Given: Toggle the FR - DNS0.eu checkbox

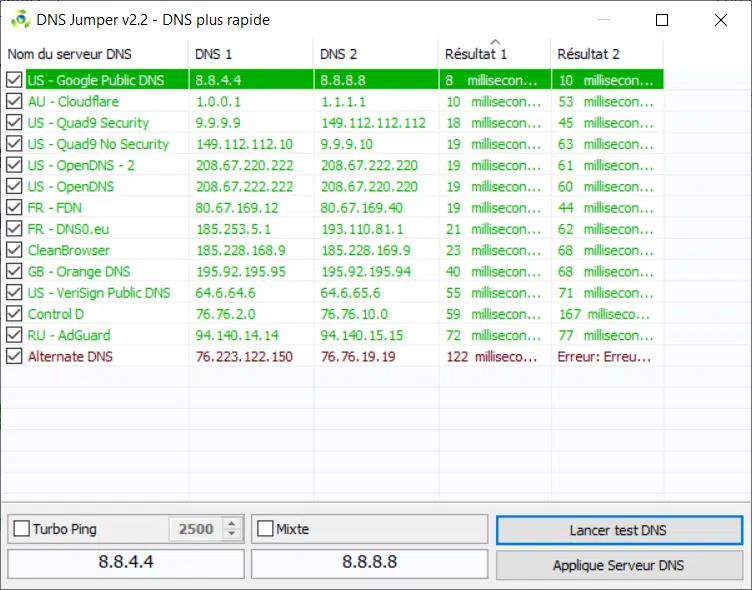Looking at the screenshot, I should [14, 229].
